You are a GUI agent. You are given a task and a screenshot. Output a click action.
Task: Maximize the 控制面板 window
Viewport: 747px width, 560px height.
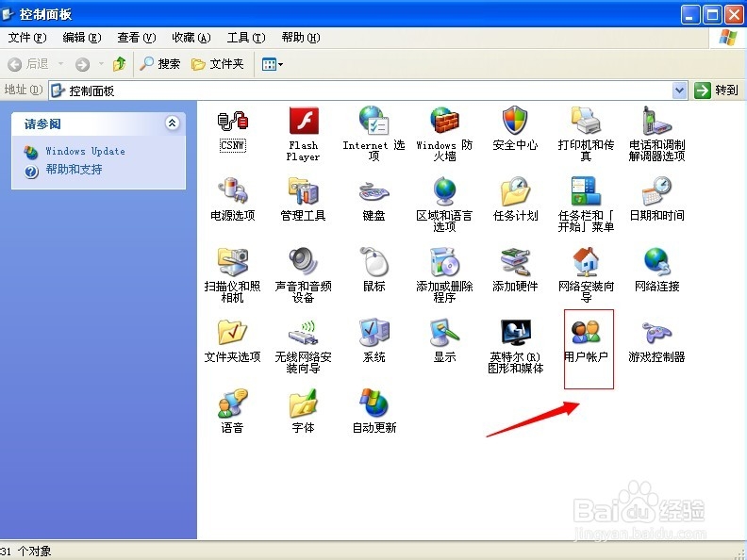(712, 15)
